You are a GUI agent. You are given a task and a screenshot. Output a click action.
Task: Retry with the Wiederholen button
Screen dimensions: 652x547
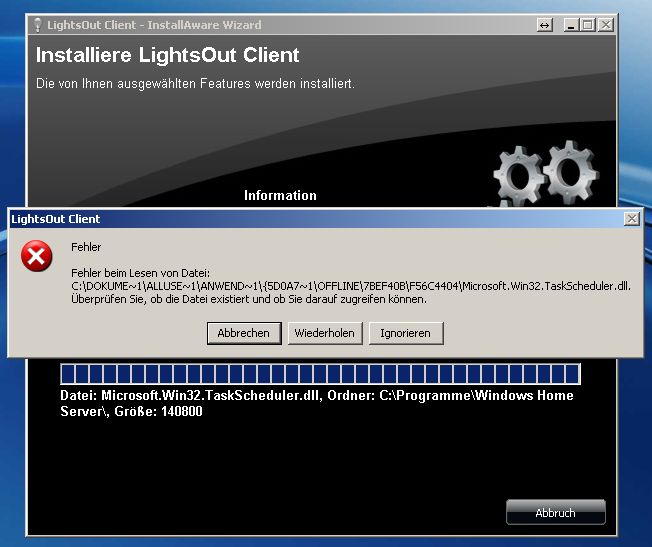click(x=325, y=333)
